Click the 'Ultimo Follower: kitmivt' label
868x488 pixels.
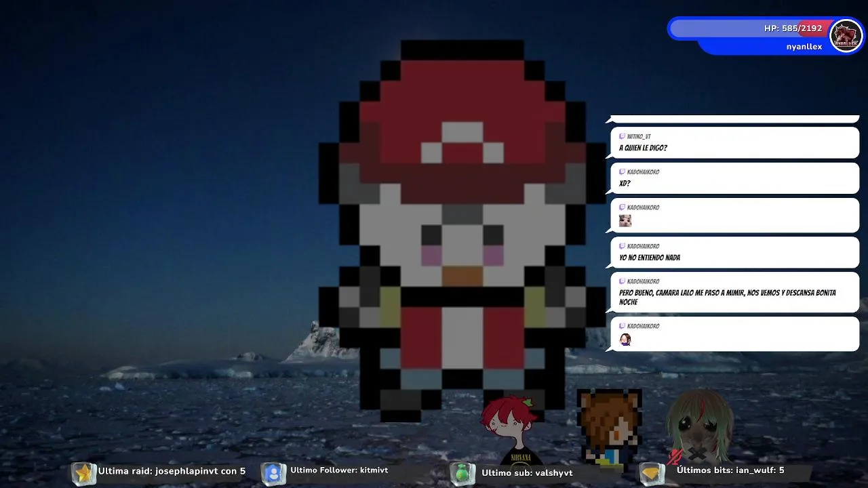(x=339, y=470)
